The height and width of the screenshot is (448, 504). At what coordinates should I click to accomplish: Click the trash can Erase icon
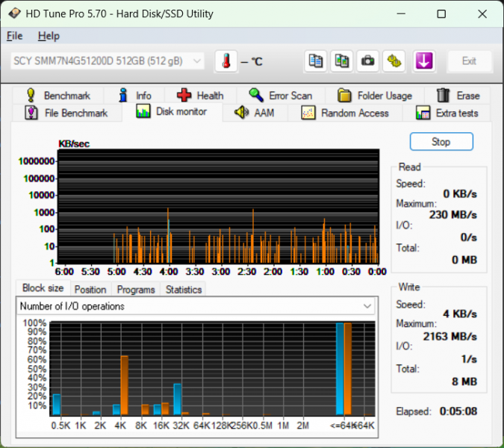(443, 95)
